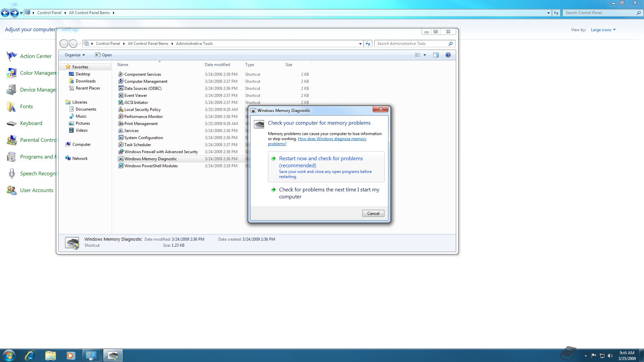
Task: Expand the breadcrumb arrow after 'All Control Panel Items' in Administrative Tools
Action: (172, 44)
